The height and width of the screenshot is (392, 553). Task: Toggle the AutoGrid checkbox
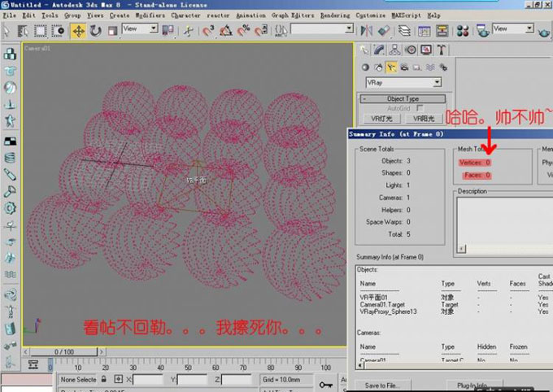point(420,108)
